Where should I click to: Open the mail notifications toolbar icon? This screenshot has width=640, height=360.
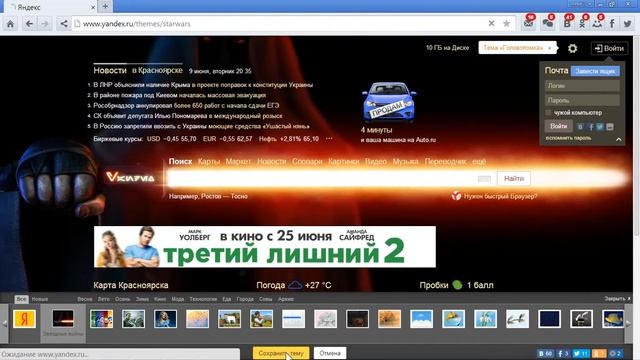coord(529,24)
